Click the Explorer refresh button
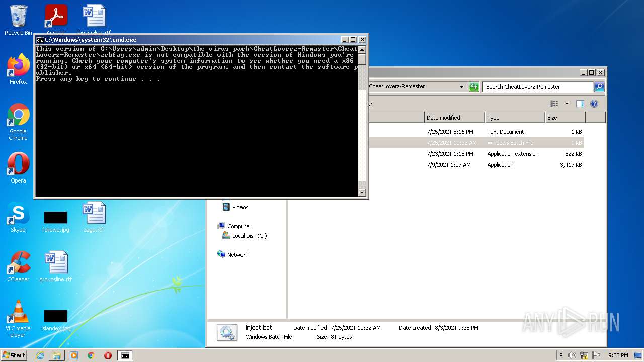The height and width of the screenshot is (362, 644). tap(474, 87)
